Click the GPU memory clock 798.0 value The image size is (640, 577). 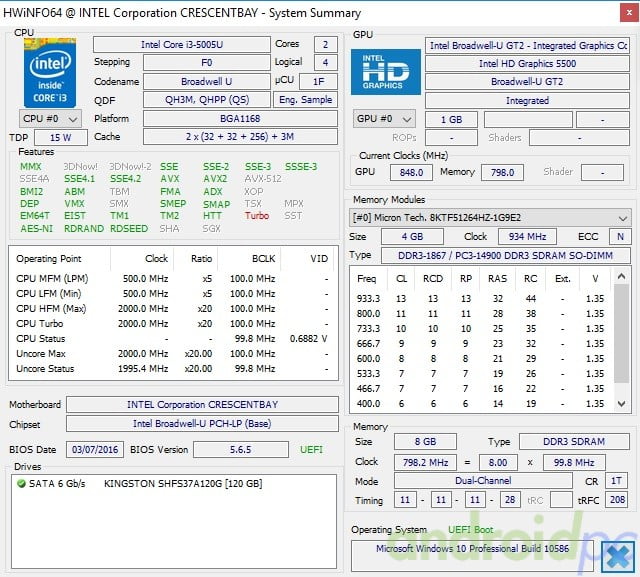502,173
